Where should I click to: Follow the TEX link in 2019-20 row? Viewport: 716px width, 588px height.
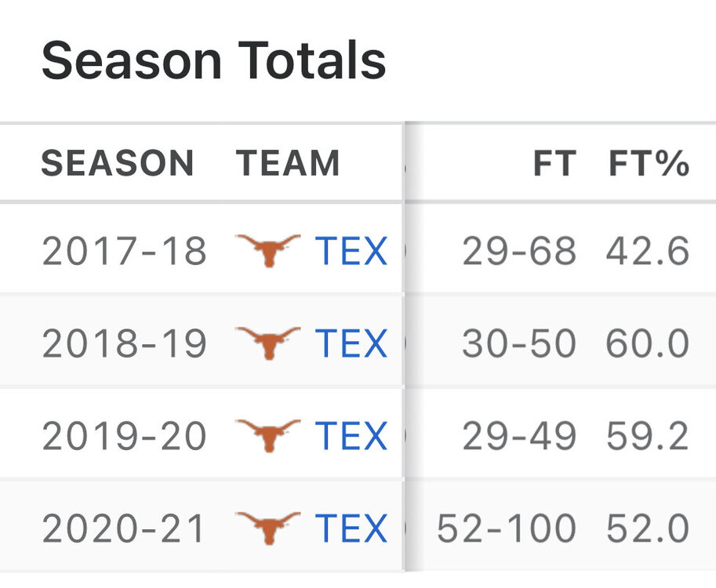(x=351, y=437)
